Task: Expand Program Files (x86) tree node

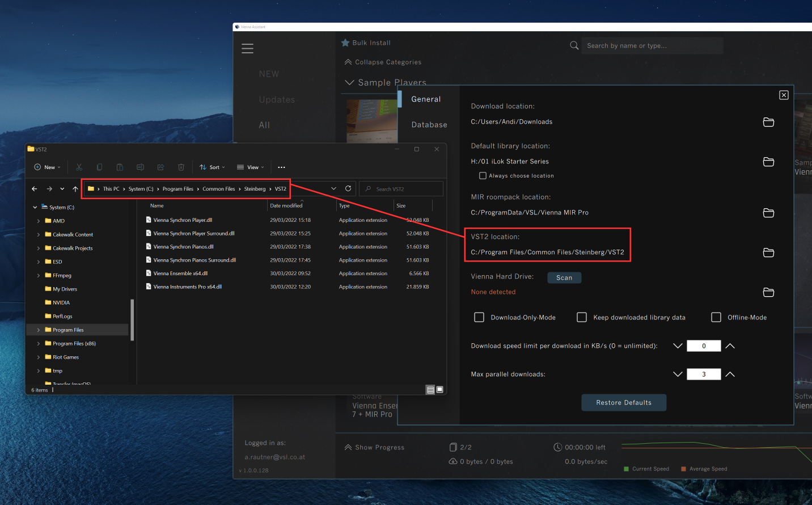Action: pyautogui.click(x=39, y=344)
